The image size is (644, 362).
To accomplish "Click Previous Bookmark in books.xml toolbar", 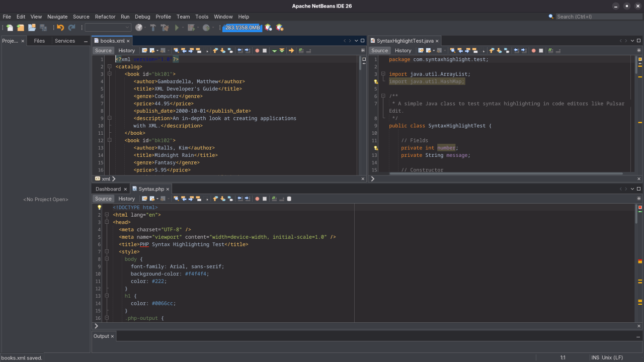I will coord(215,50).
